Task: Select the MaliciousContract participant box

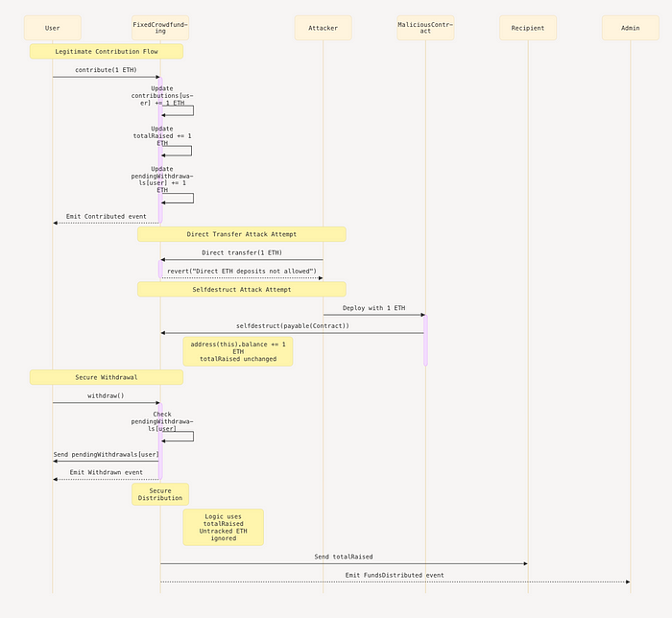Action: [x=425, y=28]
